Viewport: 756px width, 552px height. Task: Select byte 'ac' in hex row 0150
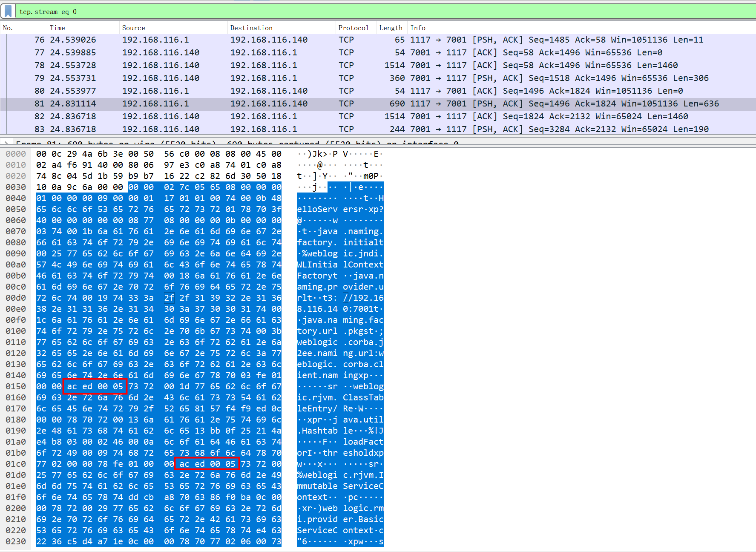pyautogui.click(x=72, y=386)
